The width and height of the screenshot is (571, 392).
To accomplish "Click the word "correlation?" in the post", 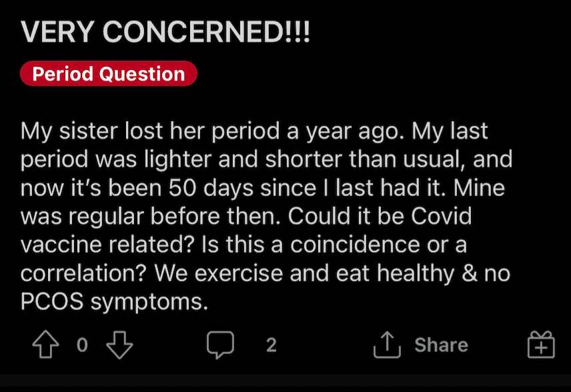I will point(83,273).
